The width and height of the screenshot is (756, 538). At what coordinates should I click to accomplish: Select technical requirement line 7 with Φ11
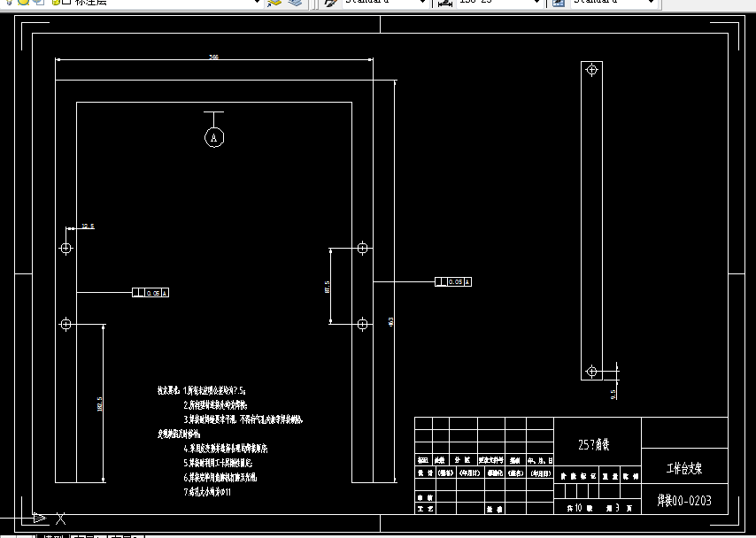pyautogui.click(x=207, y=492)
